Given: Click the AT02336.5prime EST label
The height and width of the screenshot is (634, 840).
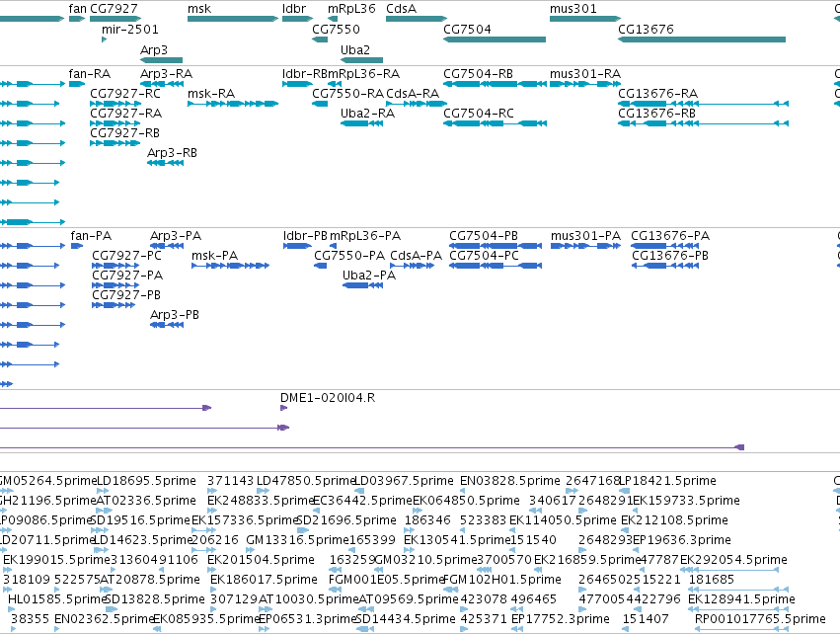Looking at the screenshot, I should (146, 501).
